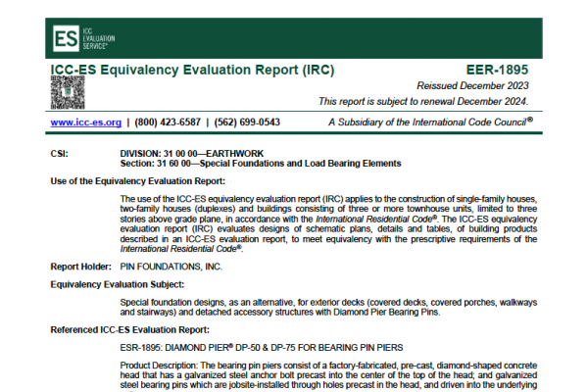This screenshot has height=392, width=588.
Task: Click the title 'ICC-ES Equivalency Evaluation Report (IRC)'
Action: (x=192, y=70)
